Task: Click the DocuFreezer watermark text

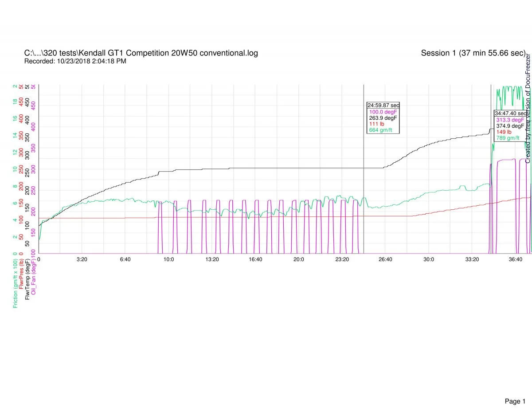Action: pyautogui.click(x=528, y=109)
